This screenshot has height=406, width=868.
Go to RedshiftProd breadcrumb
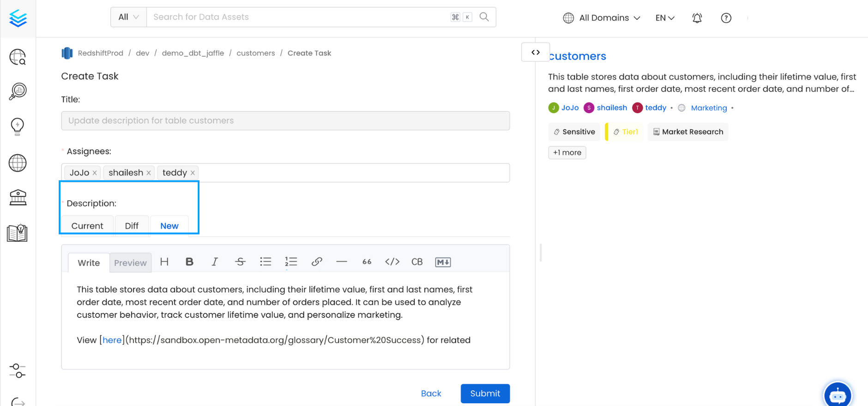pyautogui.click(x=101, y=54)
